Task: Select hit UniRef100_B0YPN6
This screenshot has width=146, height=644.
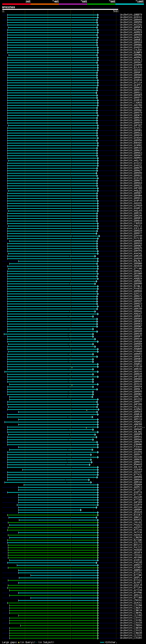Action: (x=131, y=593)
